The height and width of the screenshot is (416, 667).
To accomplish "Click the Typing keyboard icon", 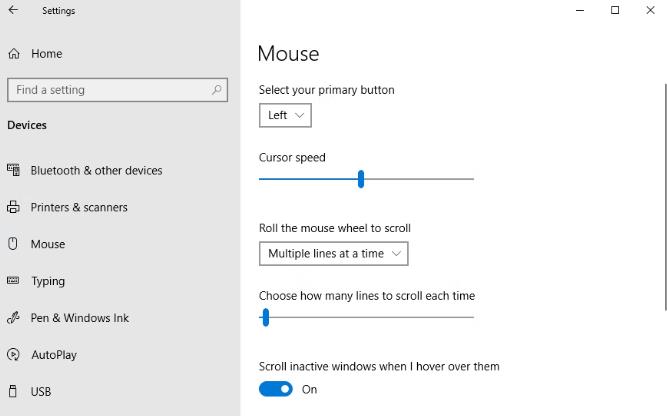I will (x=13, y=281).
